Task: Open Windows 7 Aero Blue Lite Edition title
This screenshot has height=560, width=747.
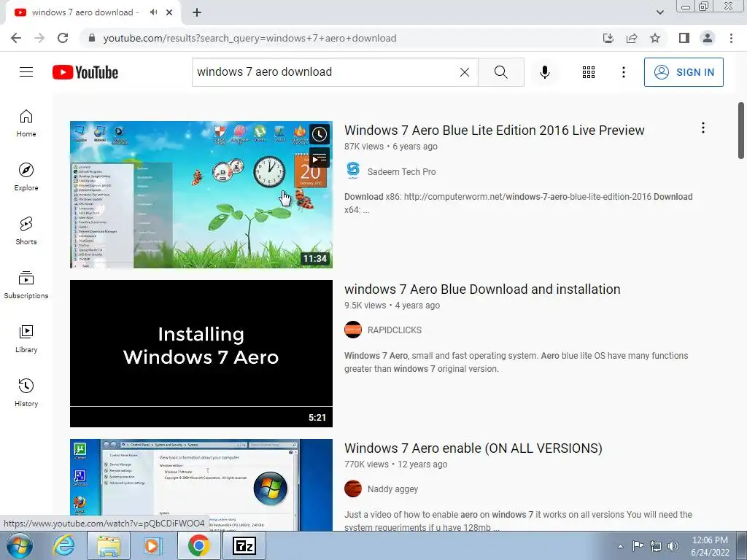Action: coord(495,130)
